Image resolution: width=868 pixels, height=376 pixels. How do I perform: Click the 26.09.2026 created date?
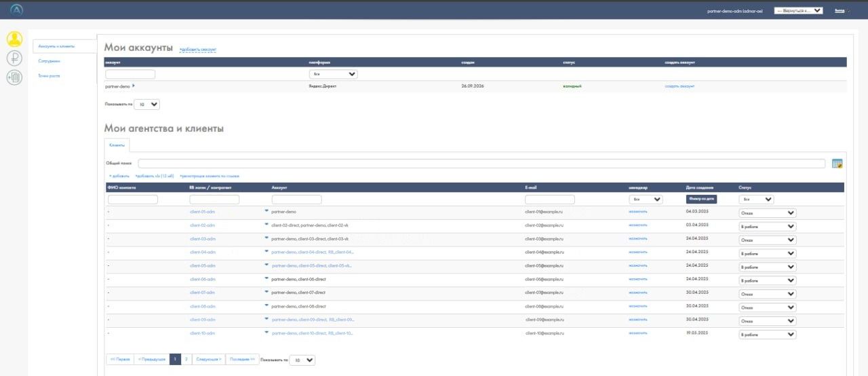(473, 86)
